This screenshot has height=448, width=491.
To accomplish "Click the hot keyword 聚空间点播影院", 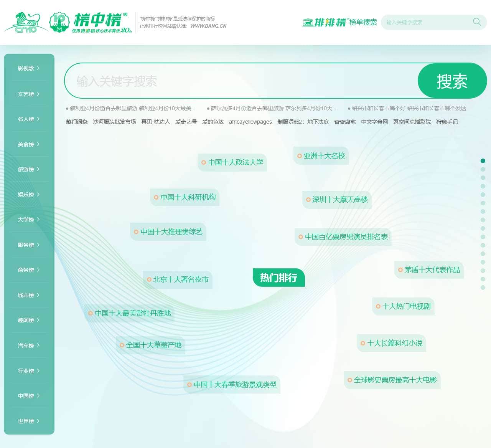I will point(412,122).
